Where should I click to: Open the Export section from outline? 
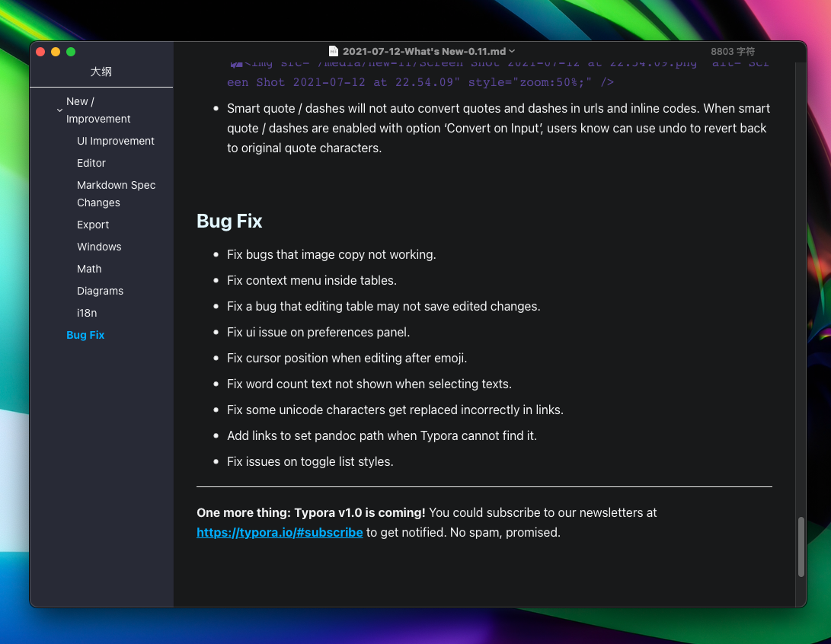tap(93, 225)
